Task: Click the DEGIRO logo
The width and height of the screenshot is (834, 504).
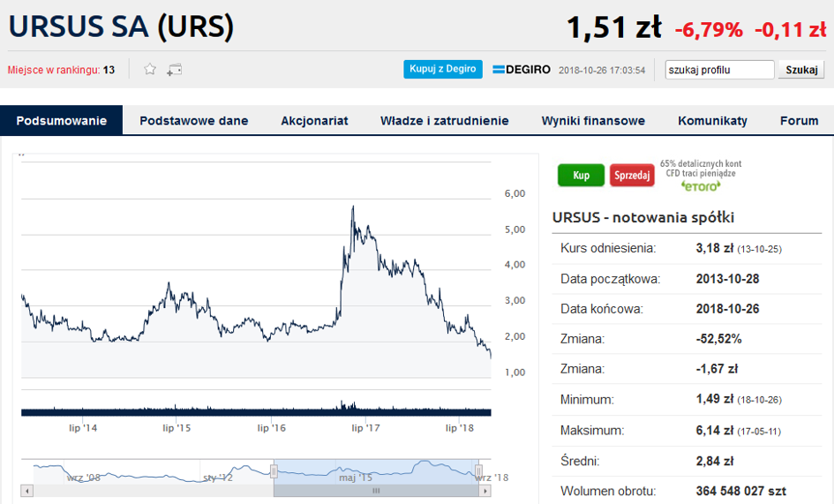Action: [x=522, y=70]
